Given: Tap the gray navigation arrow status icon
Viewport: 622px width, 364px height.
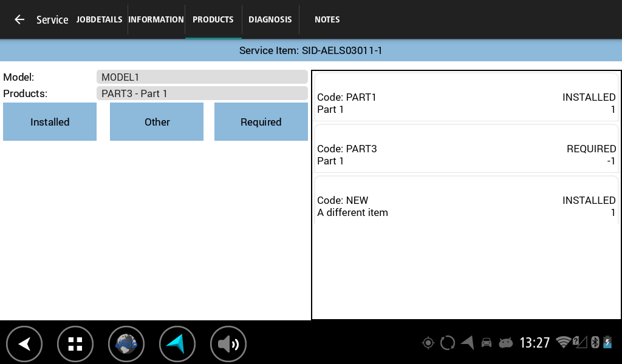Looking at the screenshot, I should click(x=468, y=343).
